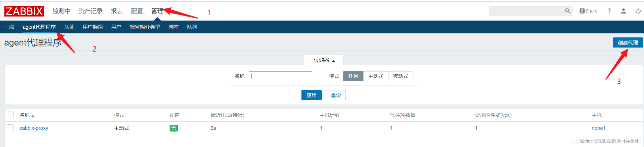Switch to the 用户群组 submenu tab

click(x=93, y=27)
